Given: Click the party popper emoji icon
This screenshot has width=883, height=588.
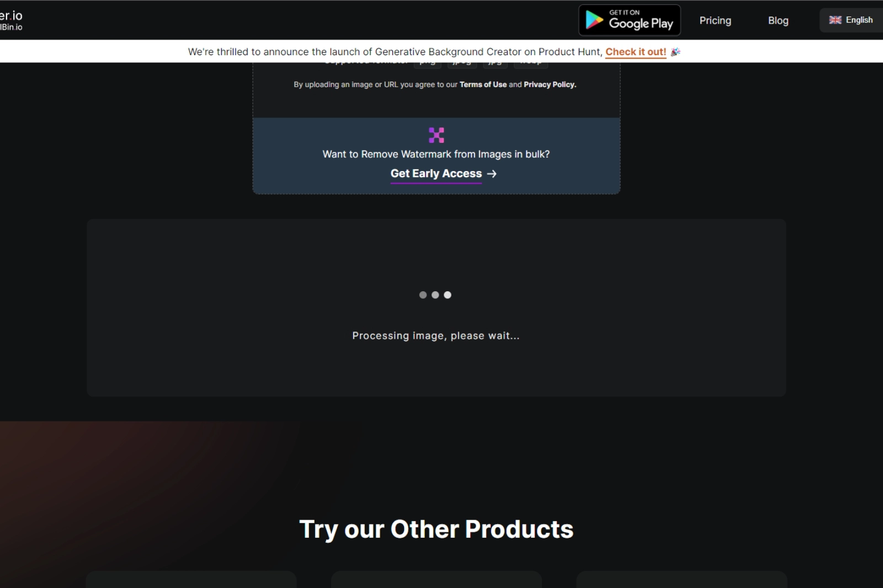Looking at the screenshot, I should 675,51.
